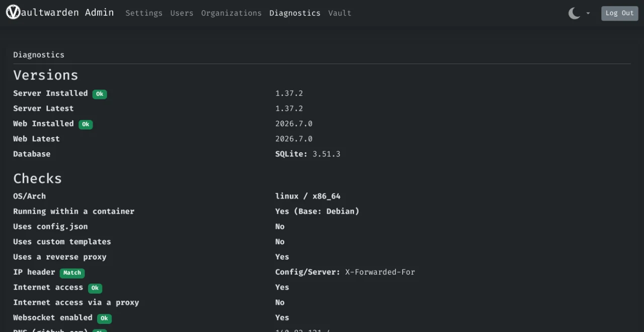
Task: Click the Web Latest version value
Action: 294,139
